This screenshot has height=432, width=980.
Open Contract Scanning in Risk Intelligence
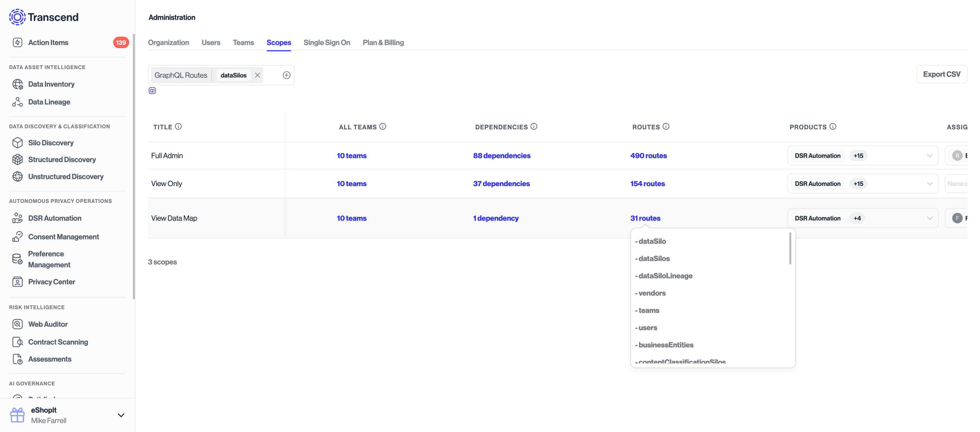pos(58,342)
